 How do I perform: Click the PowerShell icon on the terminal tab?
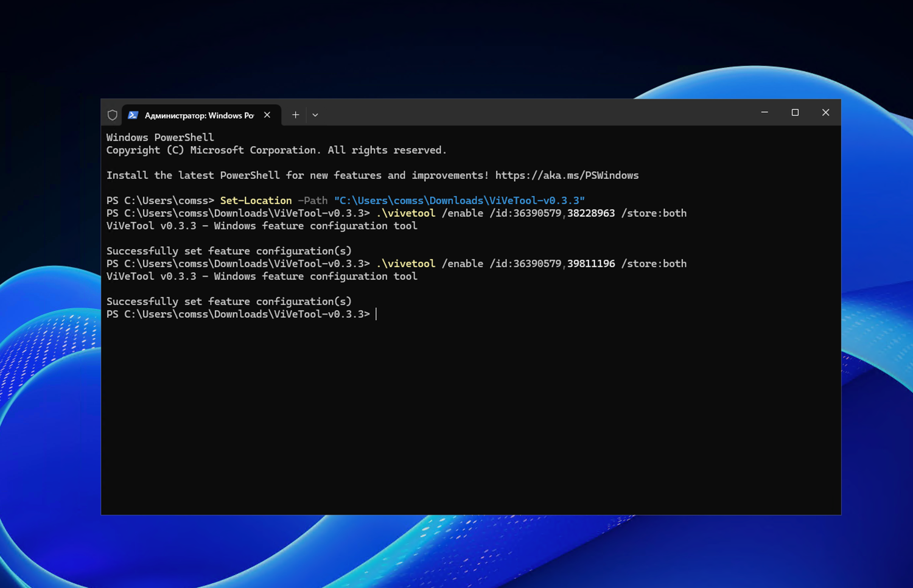click(133, 115)
